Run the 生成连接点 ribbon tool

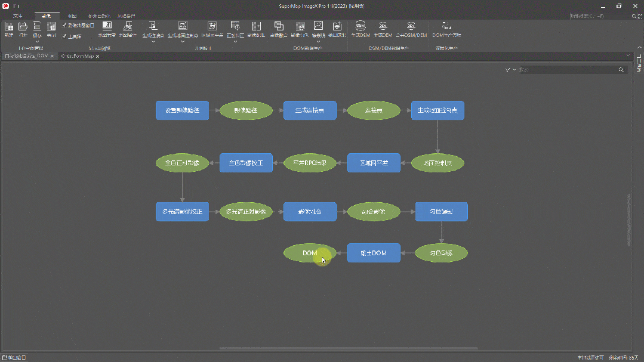tap(153, 29)
